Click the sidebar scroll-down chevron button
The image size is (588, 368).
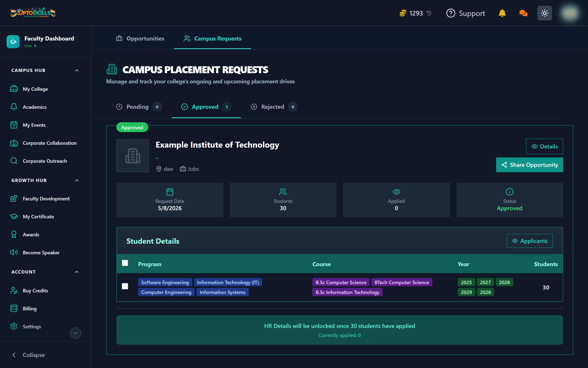tap(76, 333)
